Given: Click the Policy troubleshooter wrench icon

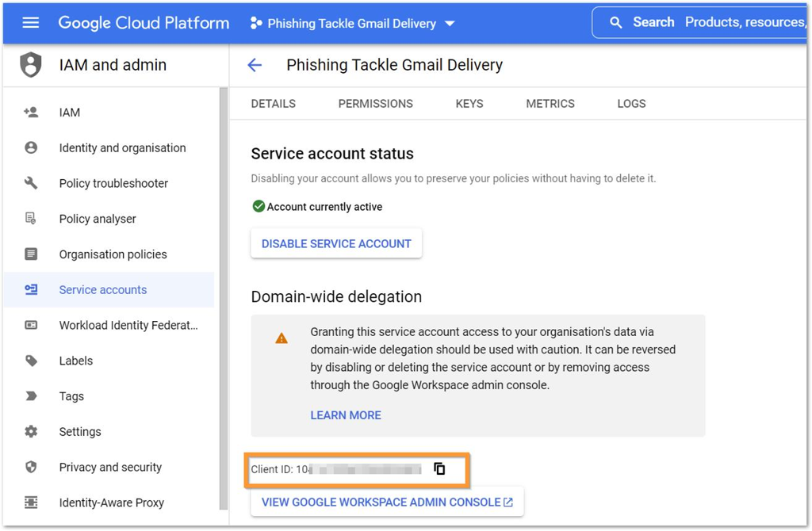Looking at the screenshot, I should click(x=31, y=183).
